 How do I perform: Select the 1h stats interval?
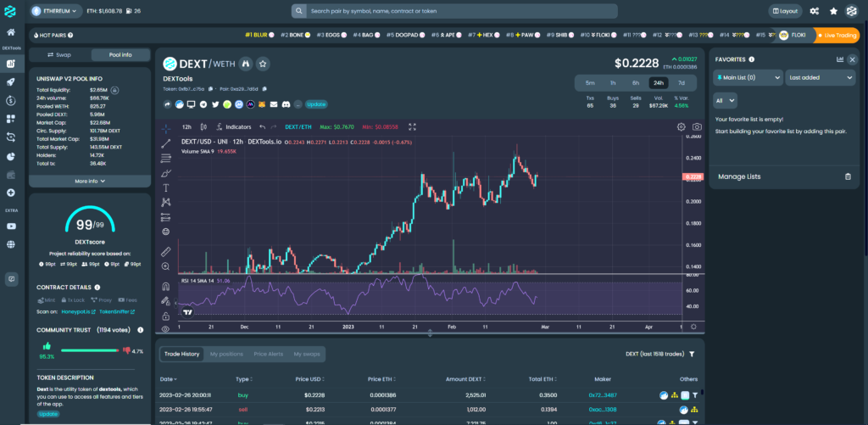[x=613, y=83]
